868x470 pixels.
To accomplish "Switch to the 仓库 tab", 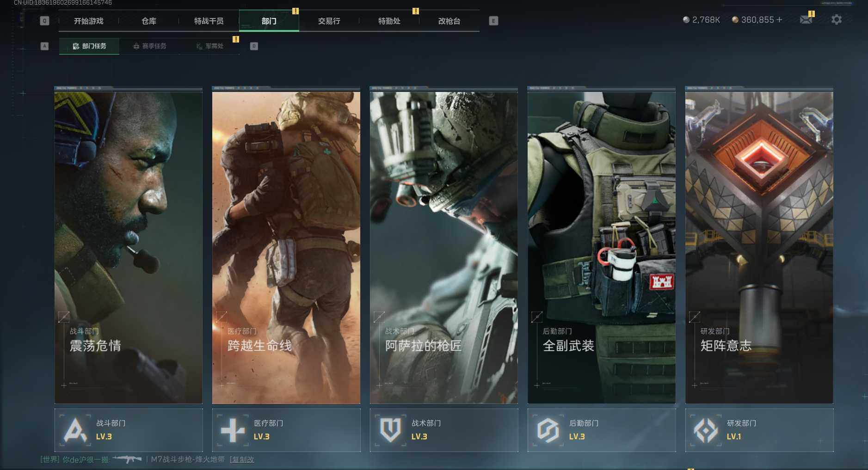I will point(149,21).
